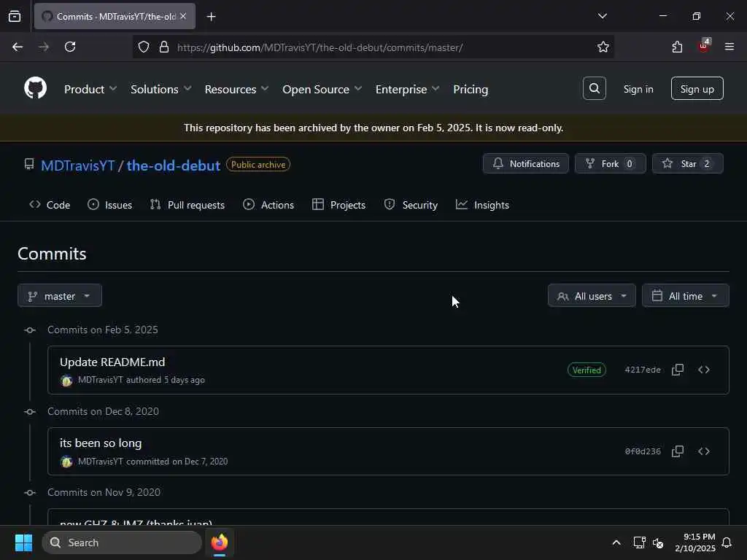This screenshot has width=747, height=560.
Task: Click the browser address bar URL
Action: click(320, 47)
